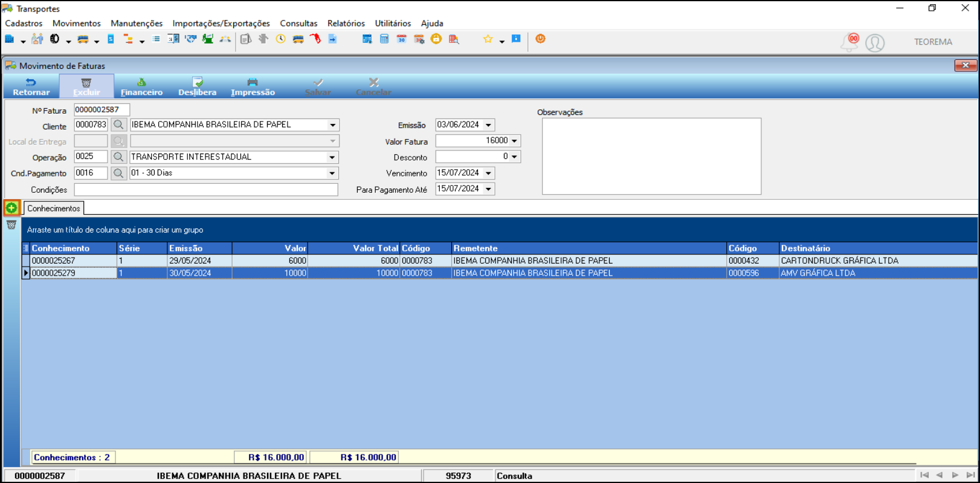Image resolution: width=980 pixels, height=483 pixels.
Task: Click the blue list lines toolbar icon
Action: [x=156, y=39]
